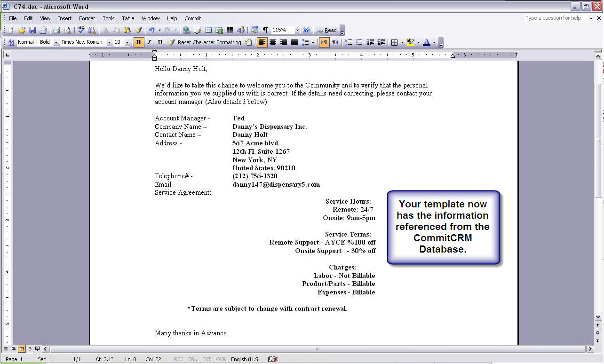Run the Spelling and Grammar check
This screenshot has height=364, width=604.
81,30
